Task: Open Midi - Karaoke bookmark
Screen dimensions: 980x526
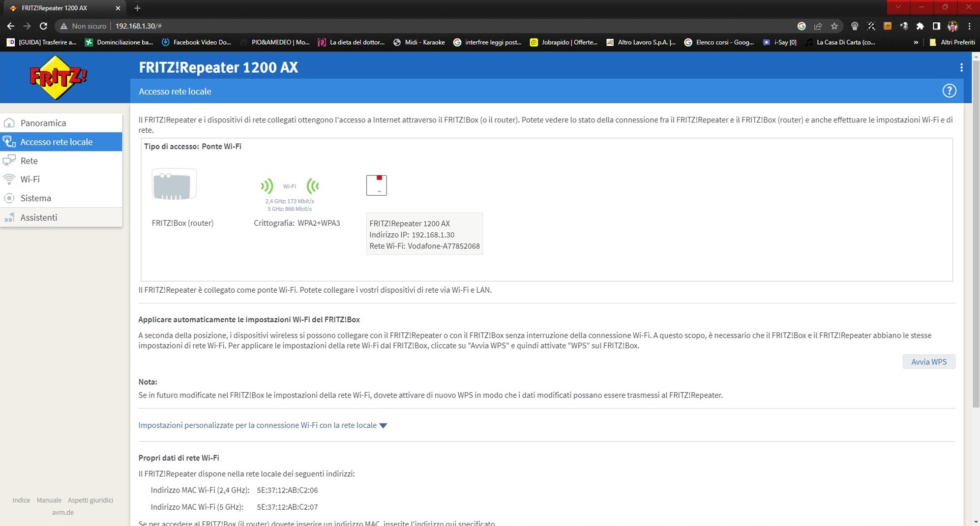Action: (x=419, y=42)
